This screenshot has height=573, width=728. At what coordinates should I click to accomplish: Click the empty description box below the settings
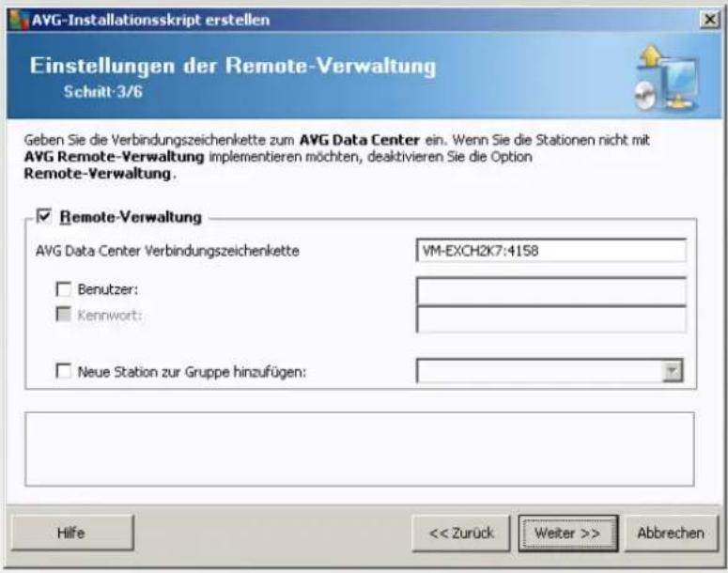click(x=360, y=449)
